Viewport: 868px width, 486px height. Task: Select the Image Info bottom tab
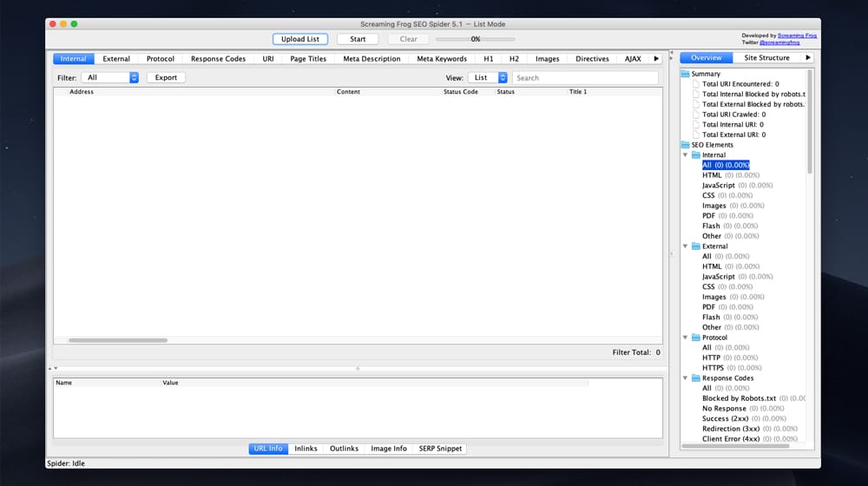point(389,449)
